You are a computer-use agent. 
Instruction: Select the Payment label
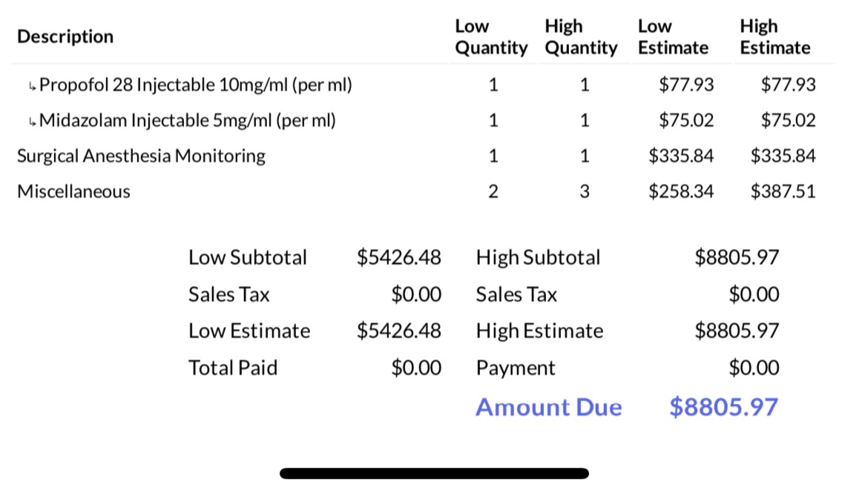click(515, 368)
